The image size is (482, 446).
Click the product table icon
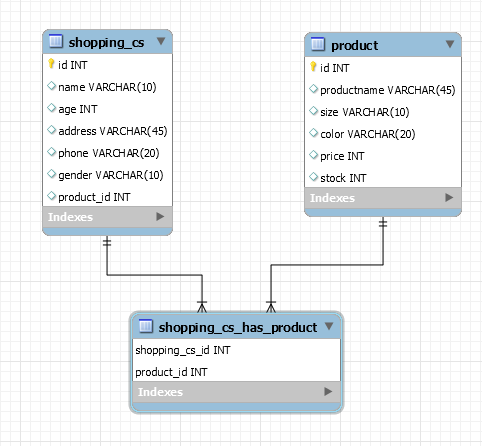coord(318,44)
